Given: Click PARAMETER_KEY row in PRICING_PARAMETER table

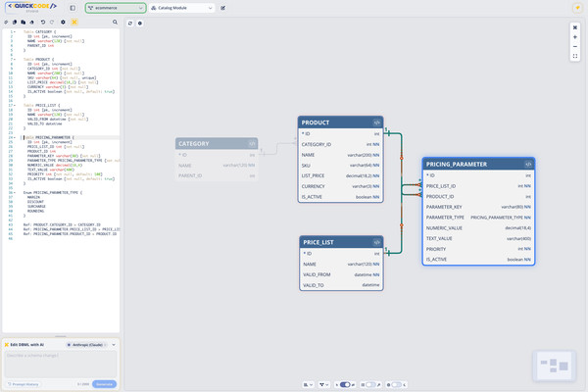Looking at the screenshot, I should click(478, 207).
